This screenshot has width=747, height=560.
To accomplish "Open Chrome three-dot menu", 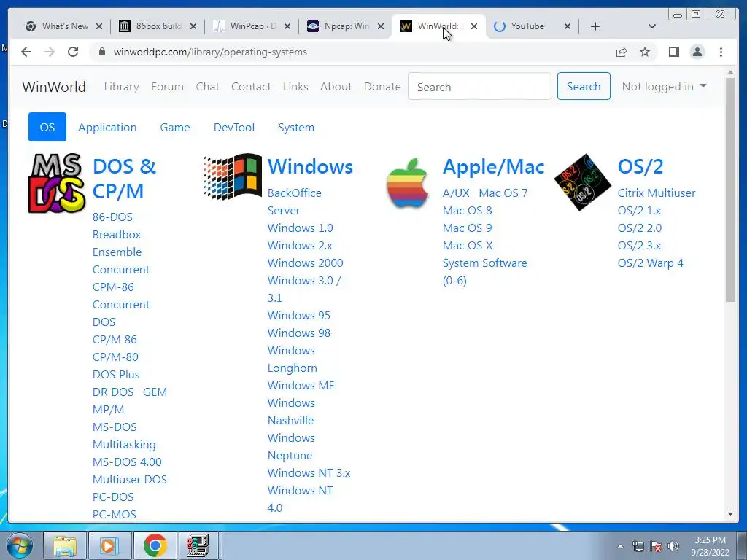I will coord(721,52).
